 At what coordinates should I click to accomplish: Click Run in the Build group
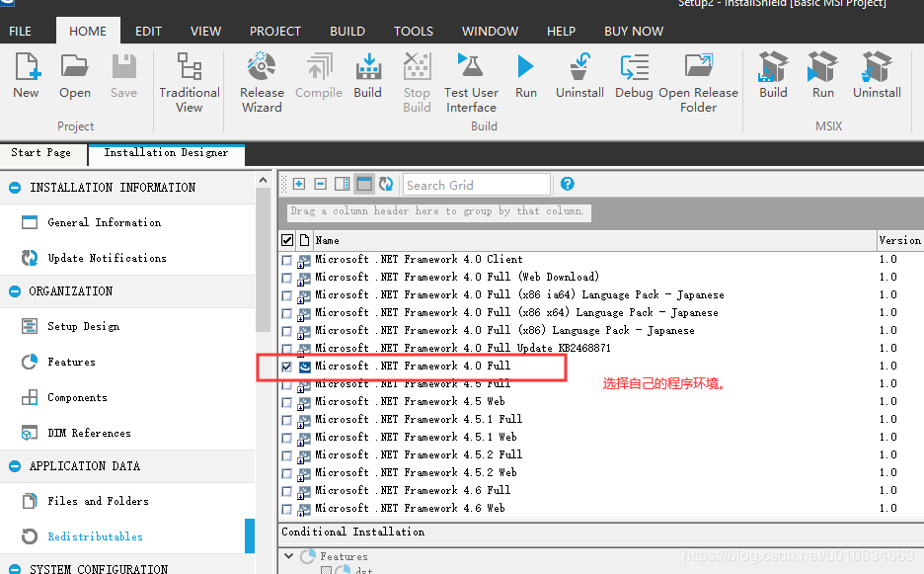point(525,75)
